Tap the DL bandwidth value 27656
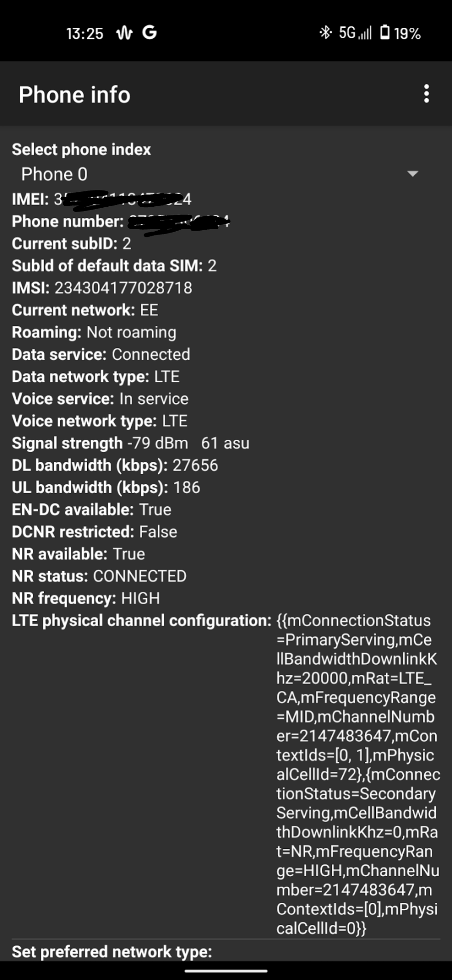The height and width of the screenshot is (980, 452). pos(195,465)
